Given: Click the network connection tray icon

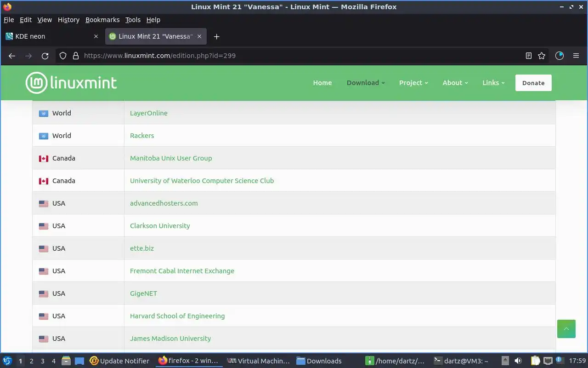Looking at the screenshot, I should [548, 361].
